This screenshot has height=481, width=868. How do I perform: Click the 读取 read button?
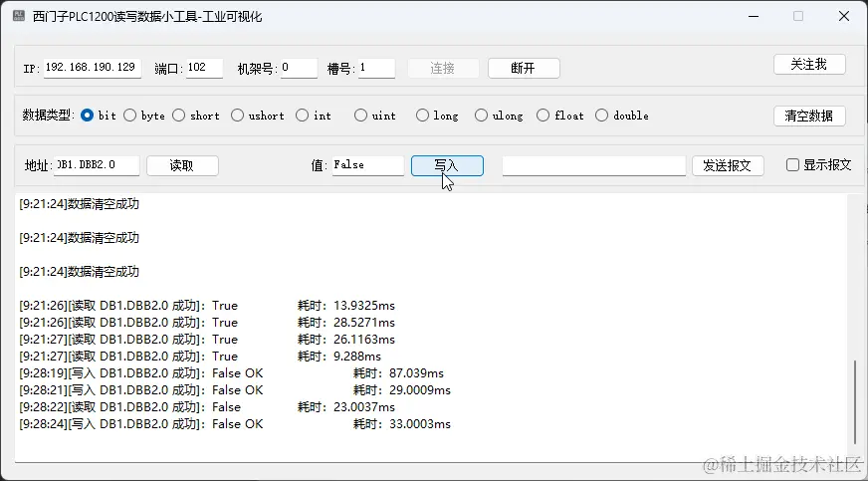182,165
